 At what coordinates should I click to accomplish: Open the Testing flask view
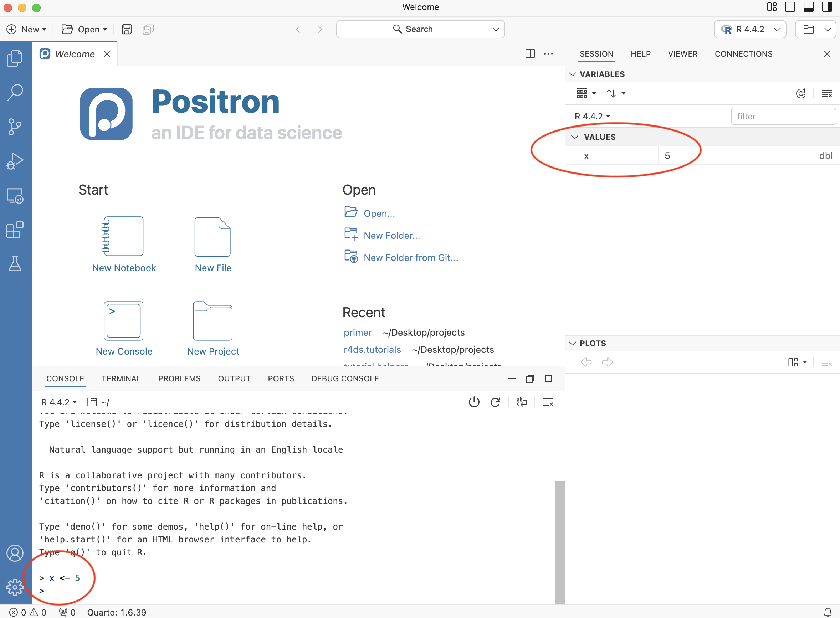pos(15,264)
